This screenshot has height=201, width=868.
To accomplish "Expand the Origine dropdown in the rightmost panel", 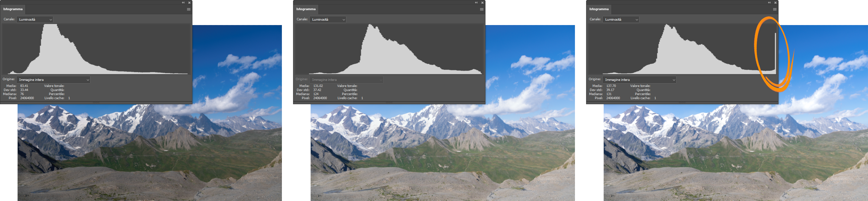I will click(639, 80).
